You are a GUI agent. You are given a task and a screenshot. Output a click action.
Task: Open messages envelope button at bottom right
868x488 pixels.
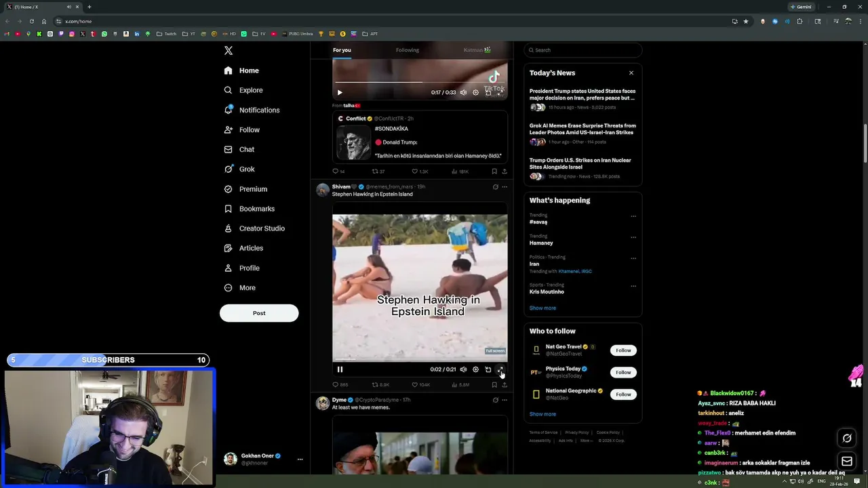(847, 462)
